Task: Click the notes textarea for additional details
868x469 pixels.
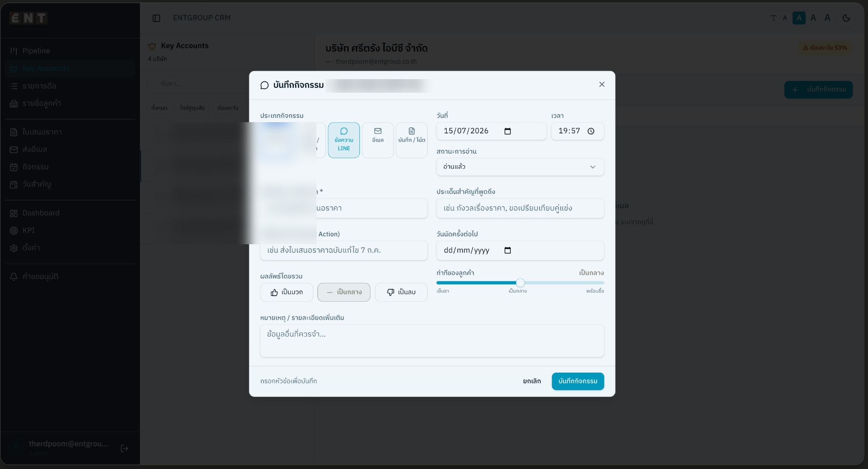Action: pyautogui.click(x=432, y=341)
